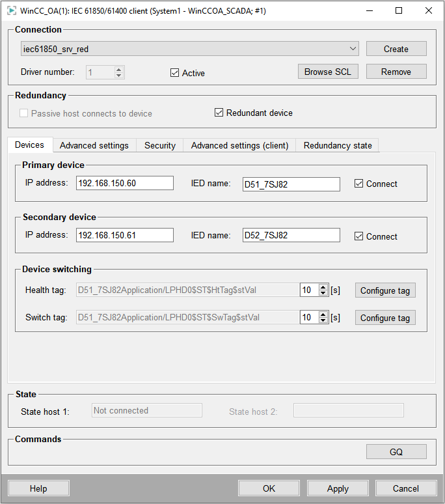Open Help for this panel

coord(38,488)
